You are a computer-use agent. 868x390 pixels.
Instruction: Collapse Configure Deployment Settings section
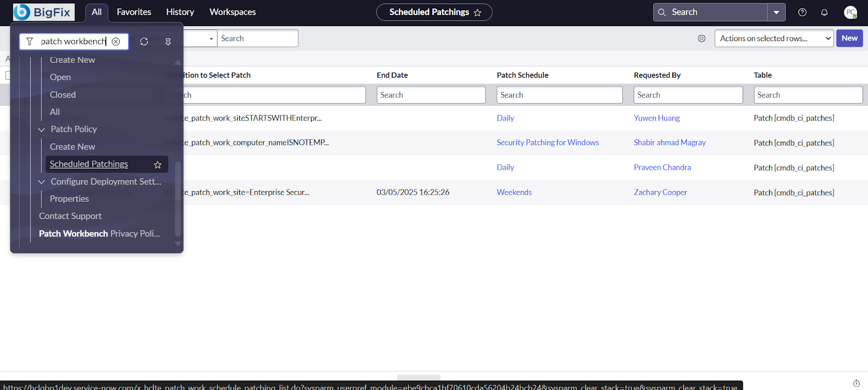point(42,182)
